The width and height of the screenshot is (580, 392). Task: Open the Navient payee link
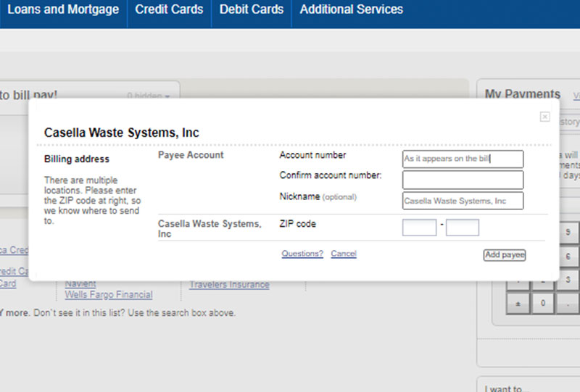[80, 284]
